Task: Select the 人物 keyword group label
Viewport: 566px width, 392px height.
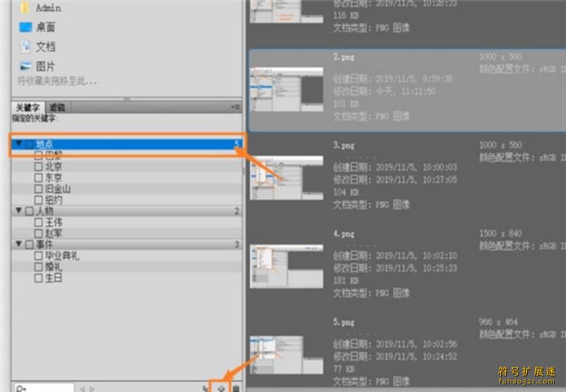Action: (45, 211)
